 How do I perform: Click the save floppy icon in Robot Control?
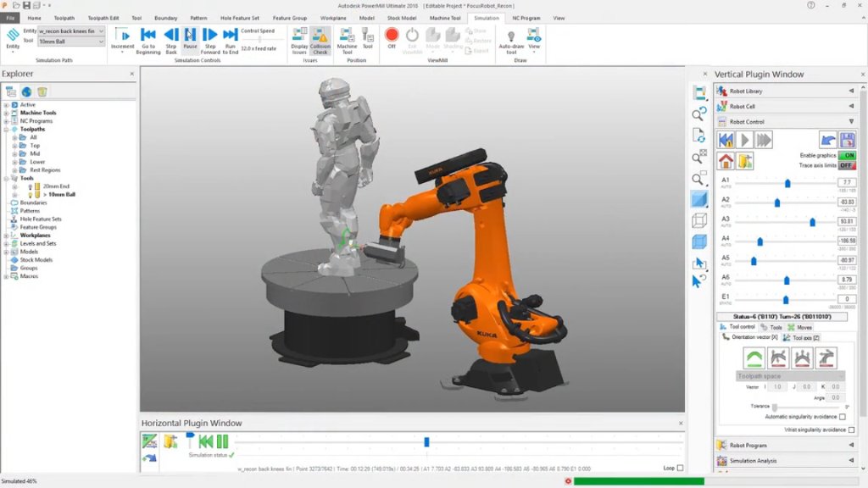[x=848, y=140]
